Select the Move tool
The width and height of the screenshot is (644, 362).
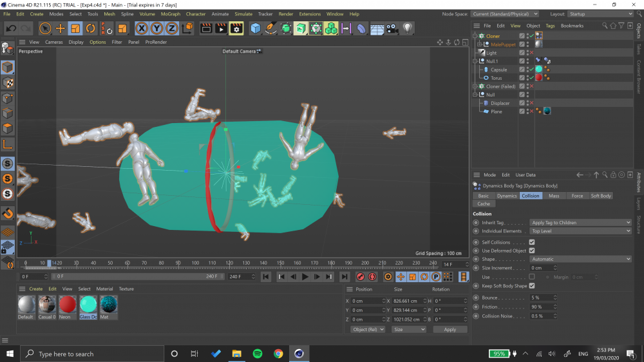[61, 28]
